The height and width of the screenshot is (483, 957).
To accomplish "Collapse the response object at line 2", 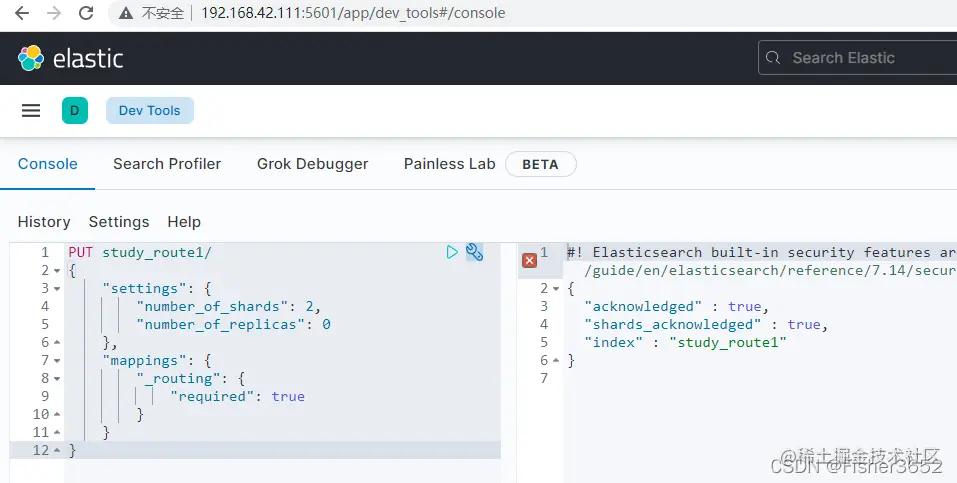I will [x=556, y=288].
